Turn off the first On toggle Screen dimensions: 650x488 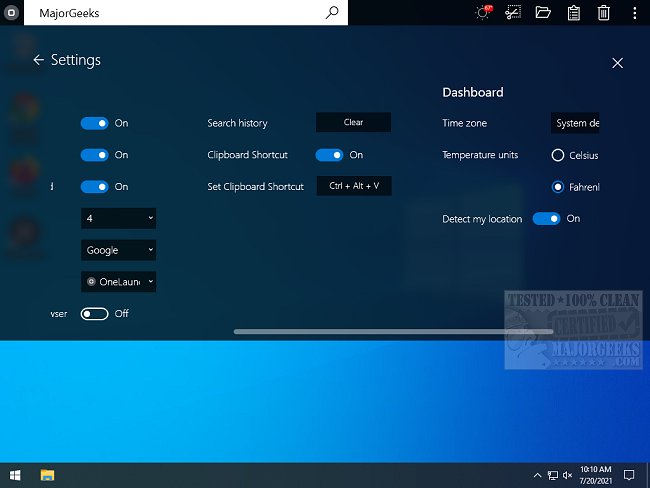pos(95,123)
